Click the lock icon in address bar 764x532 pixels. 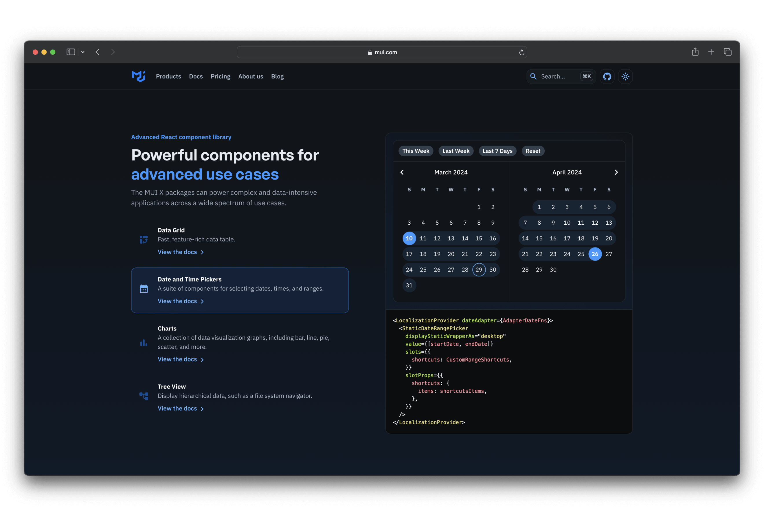pos(370,52)
